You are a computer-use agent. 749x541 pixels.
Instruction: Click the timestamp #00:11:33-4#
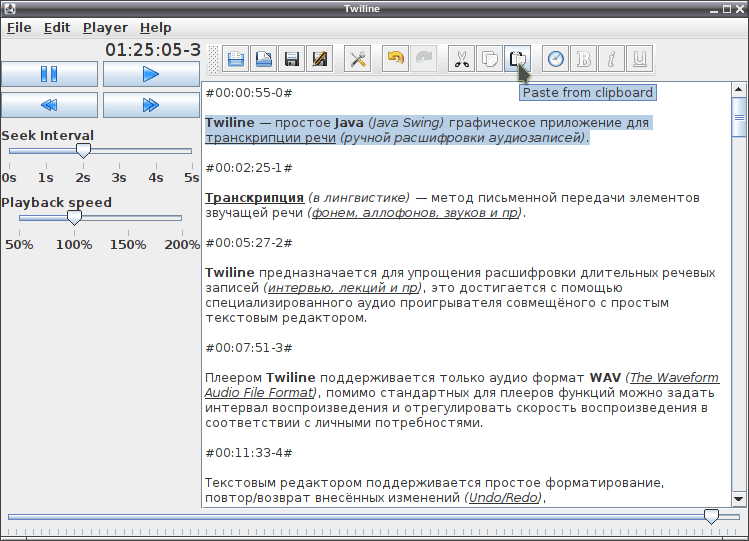click(x=248, y=453)
